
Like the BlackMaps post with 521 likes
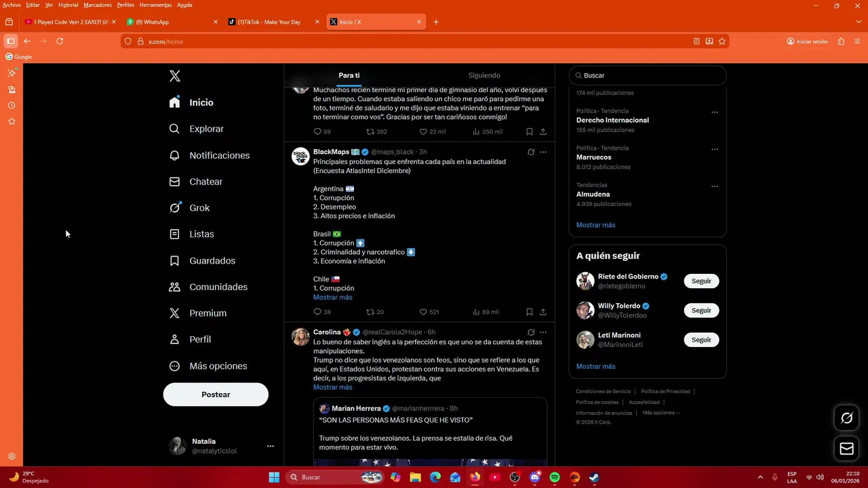(429, 312)
